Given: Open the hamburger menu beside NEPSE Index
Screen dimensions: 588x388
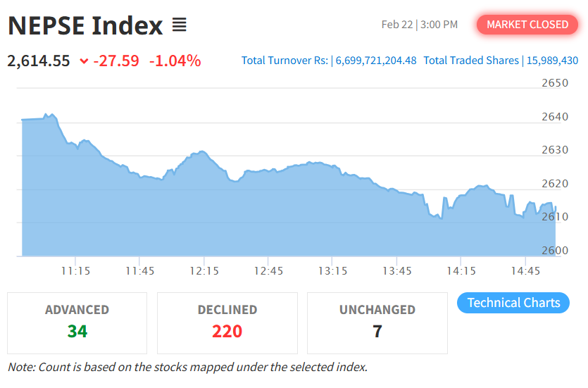Looking at the screenshot, I should tap(179, 26).
